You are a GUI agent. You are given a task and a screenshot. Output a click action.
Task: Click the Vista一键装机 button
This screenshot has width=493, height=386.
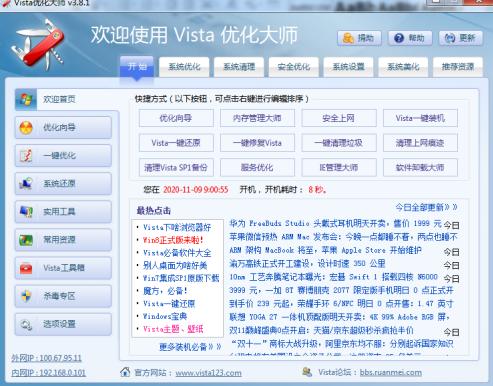(x=420, y=118)
